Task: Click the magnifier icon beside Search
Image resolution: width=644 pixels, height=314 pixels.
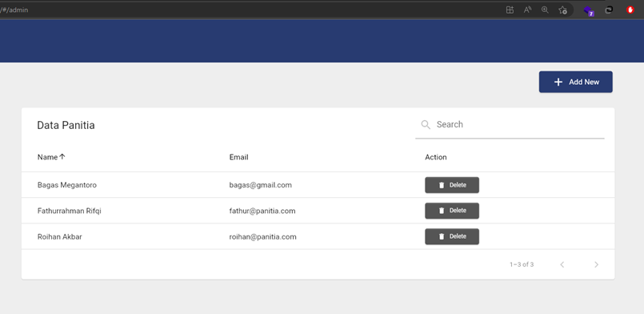Action: (x=426, y=124)
